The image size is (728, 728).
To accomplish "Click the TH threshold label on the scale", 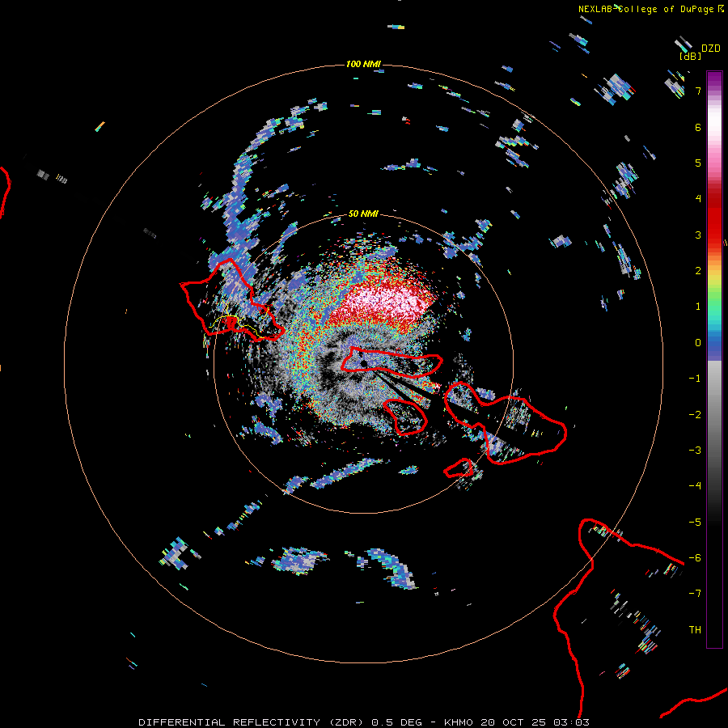I will pos(695,630).
